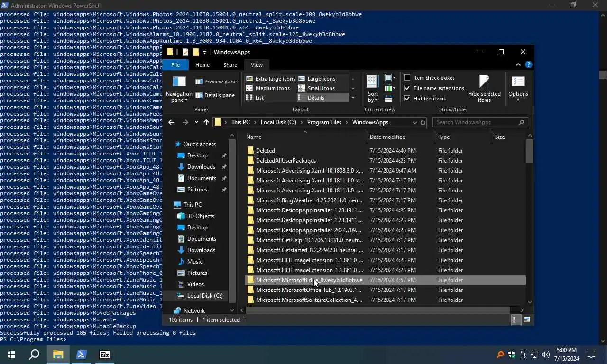Select Local Disk (C:) in navigation pane
This screenshot has height=364, width=607.
click(204, 296)
